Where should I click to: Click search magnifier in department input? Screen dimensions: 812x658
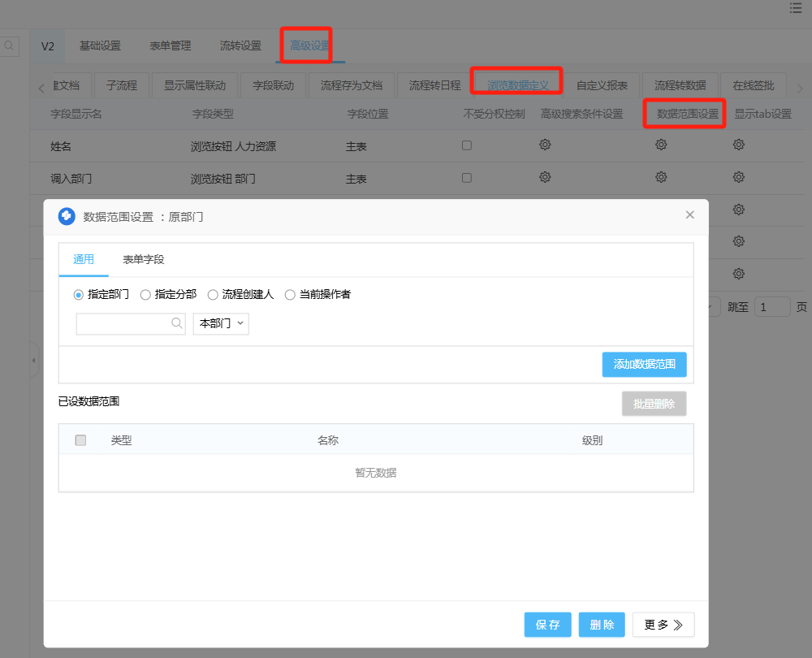176,323
